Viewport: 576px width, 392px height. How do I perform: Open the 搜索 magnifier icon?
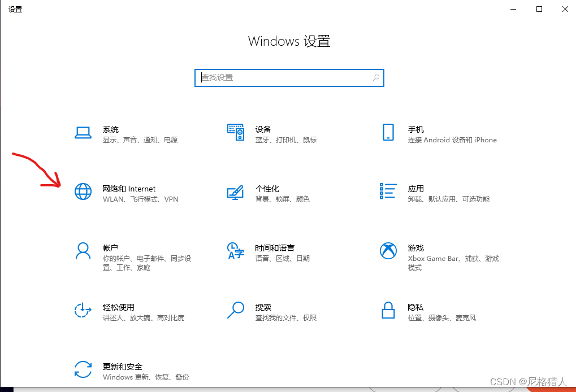click(x=236, y=310)
